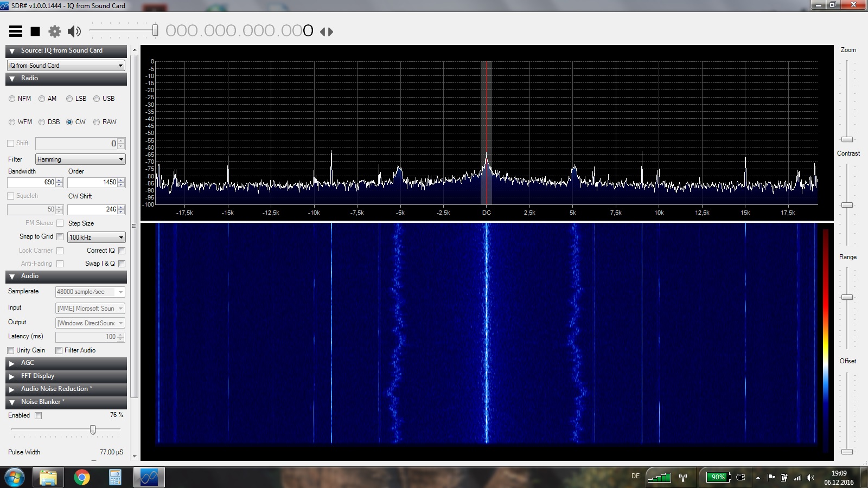Open the Calculator from the taskbar
This screenshot has width=868, height=488.
pyautogui.click(x=115, y=477)
